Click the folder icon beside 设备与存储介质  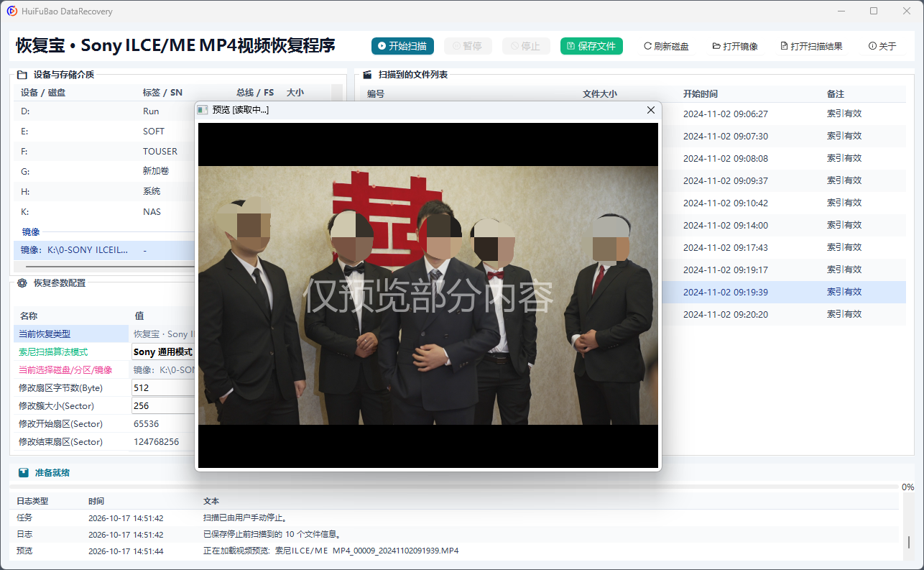pyautogui.click(x=22, y=74)
